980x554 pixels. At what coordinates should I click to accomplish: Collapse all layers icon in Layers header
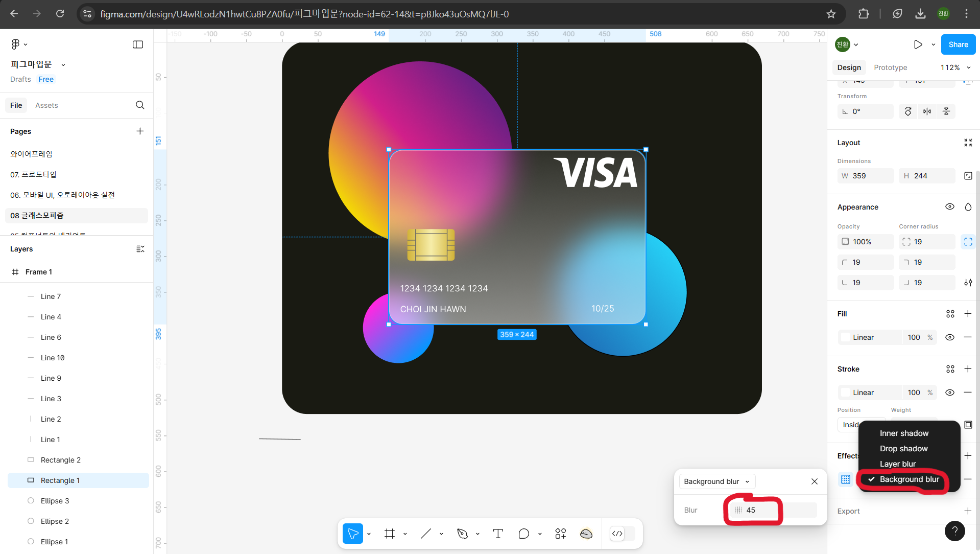[140, 249]
